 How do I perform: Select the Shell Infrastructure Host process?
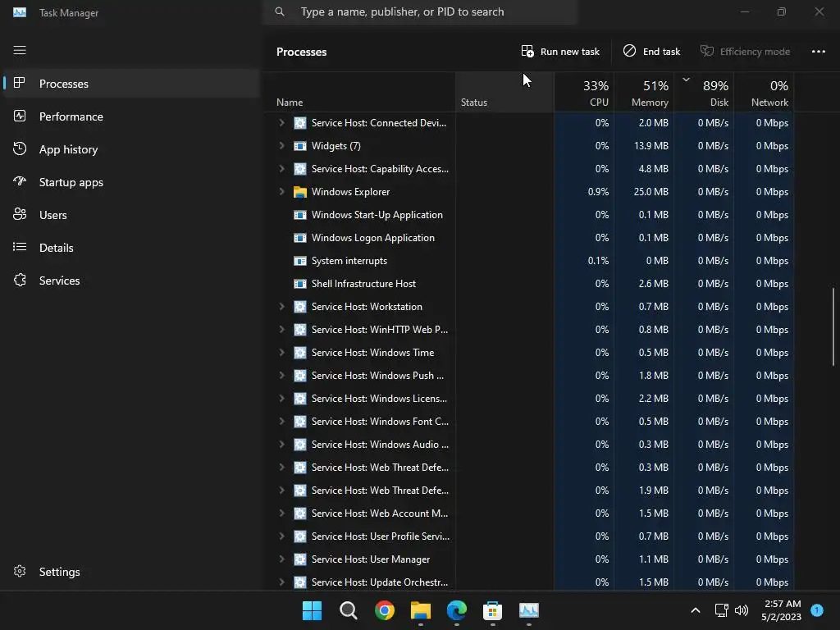pyautogui.click(x=529, y=284)
